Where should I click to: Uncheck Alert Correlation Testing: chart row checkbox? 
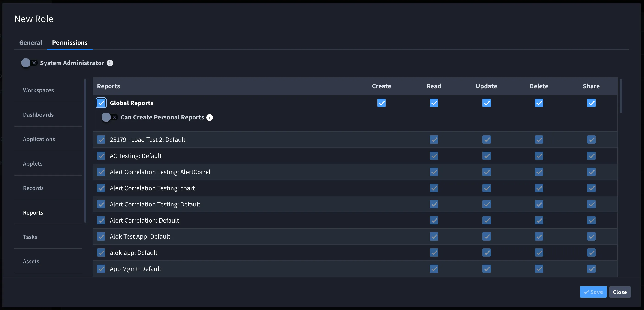point(101,188)
